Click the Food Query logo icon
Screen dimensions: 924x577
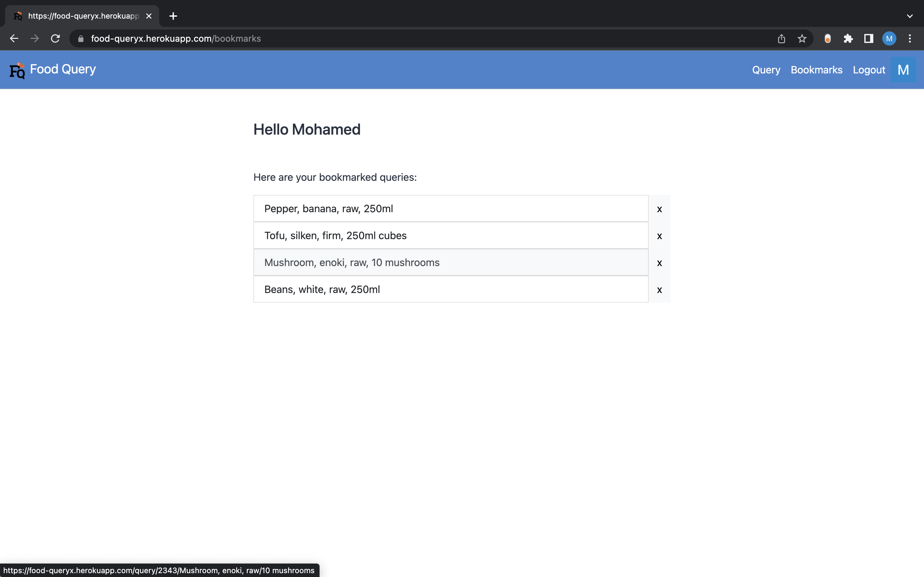17,71
